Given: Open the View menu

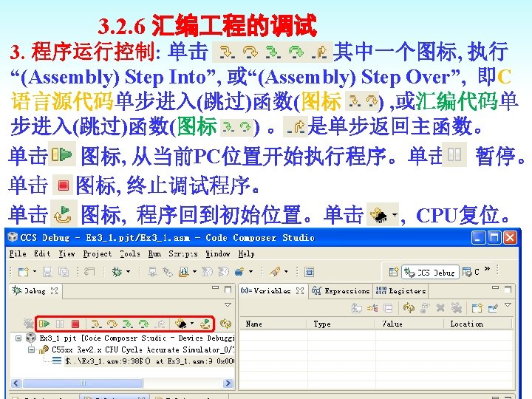Looking at the screenshot, I should 66,253.
